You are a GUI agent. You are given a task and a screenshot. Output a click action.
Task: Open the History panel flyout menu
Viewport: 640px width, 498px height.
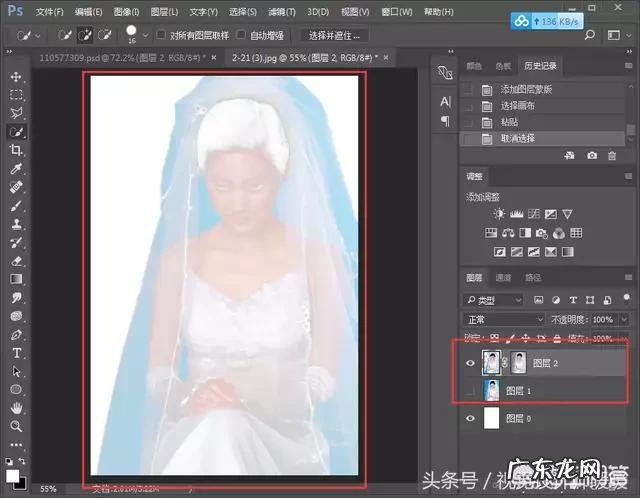(x=628, y=65)
